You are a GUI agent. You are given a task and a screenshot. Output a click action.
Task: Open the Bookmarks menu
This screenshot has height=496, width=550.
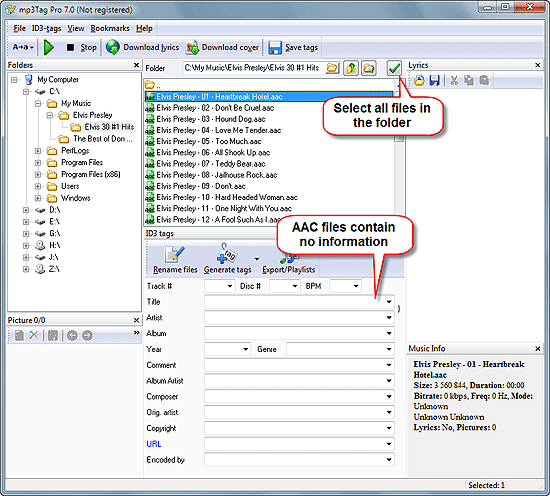click(110, 28)
